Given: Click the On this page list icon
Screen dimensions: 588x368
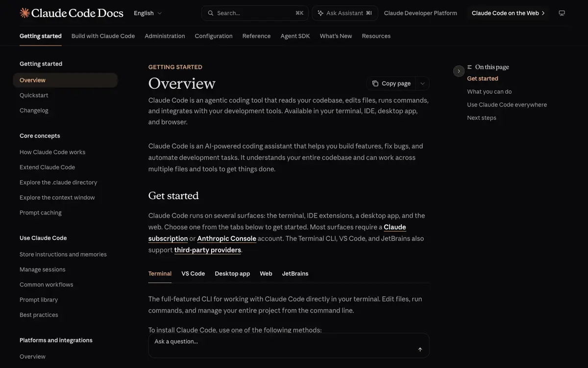Looking at the screenshot, I should 470,67.
